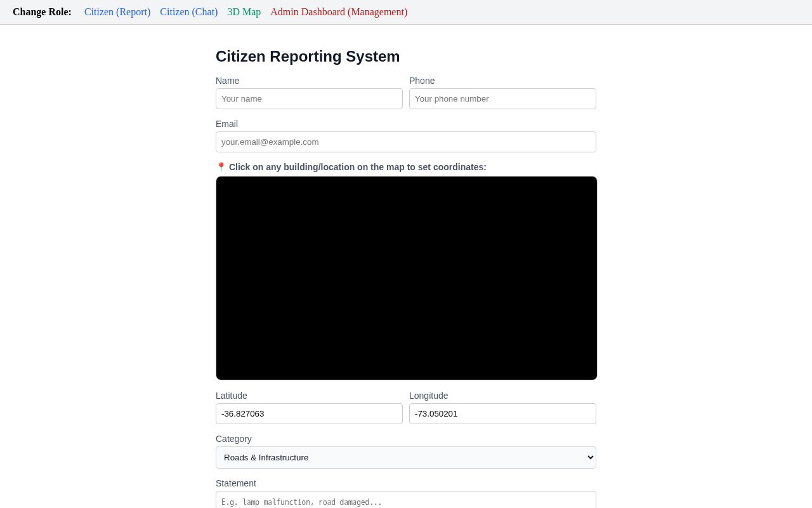Open the Citizen (Report) role link

pos(117,12)
